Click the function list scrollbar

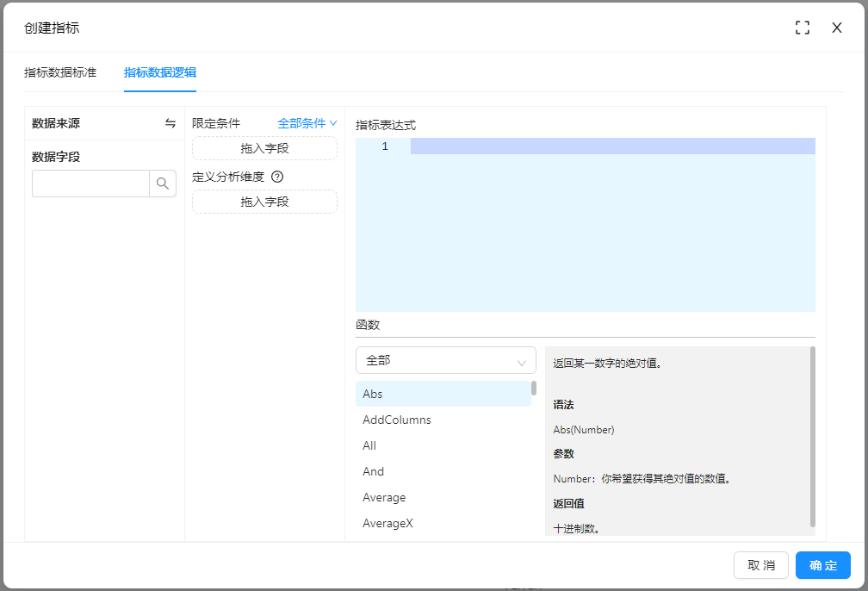[534, 389]
